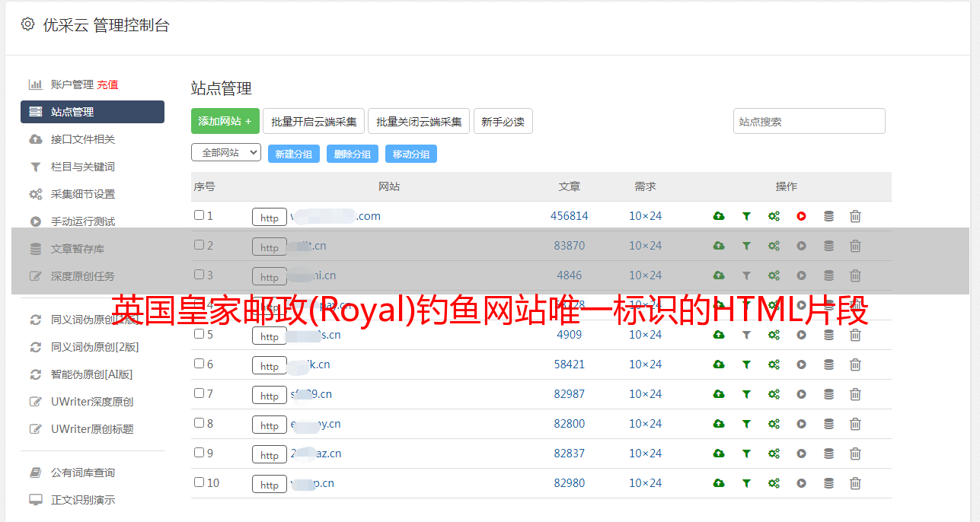This screenshot has width=980, height=522.
Task: Check the box for site 8
Action: point(199,423)
